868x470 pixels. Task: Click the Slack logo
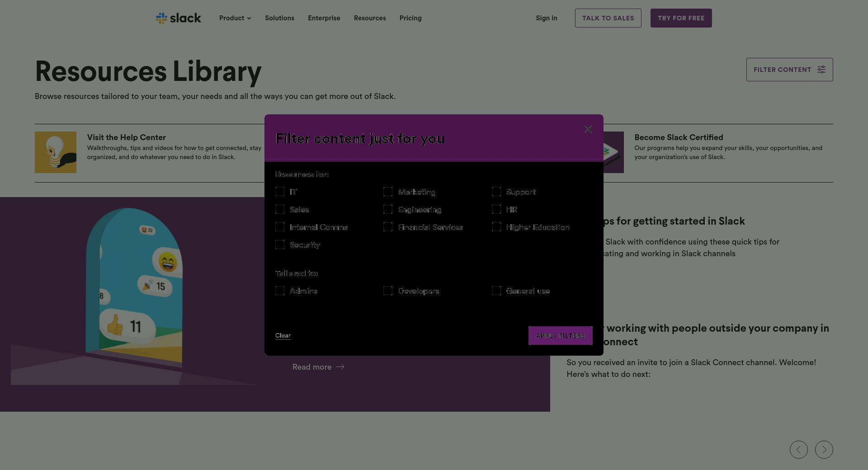(178, 18)
